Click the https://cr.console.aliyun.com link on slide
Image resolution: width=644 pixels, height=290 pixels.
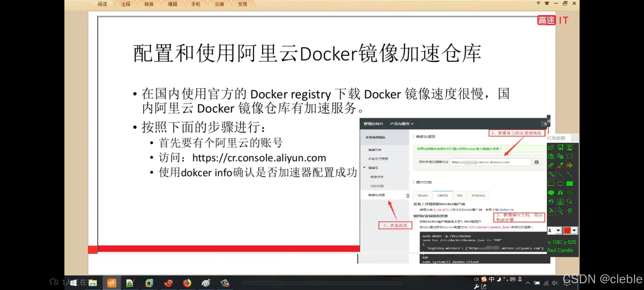(x=259, y=158)
